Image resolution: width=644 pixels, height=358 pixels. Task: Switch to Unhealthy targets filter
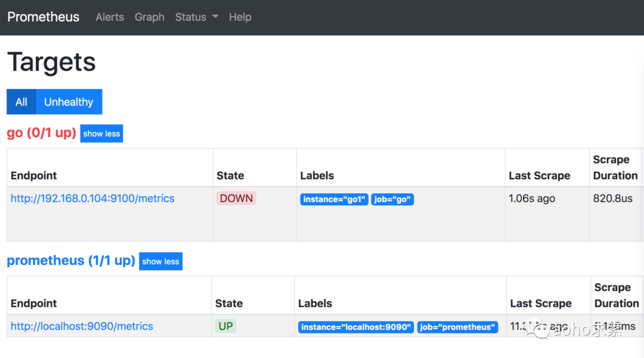[69, 102]
